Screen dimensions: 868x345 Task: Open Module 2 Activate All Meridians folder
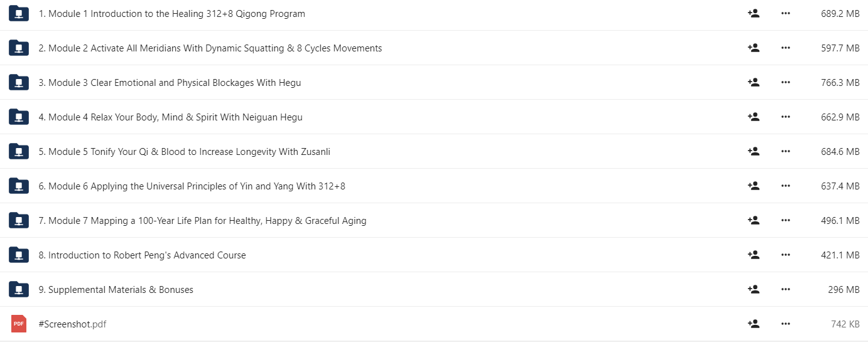point(210,48)
